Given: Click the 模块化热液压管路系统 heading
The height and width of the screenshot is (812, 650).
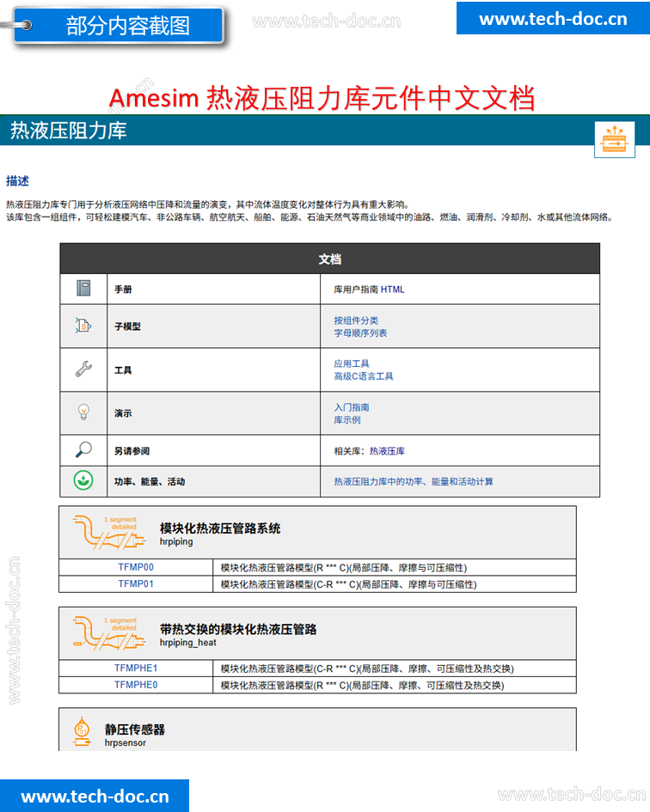Looking at the screenshot, I should click(x=220, y=528).
